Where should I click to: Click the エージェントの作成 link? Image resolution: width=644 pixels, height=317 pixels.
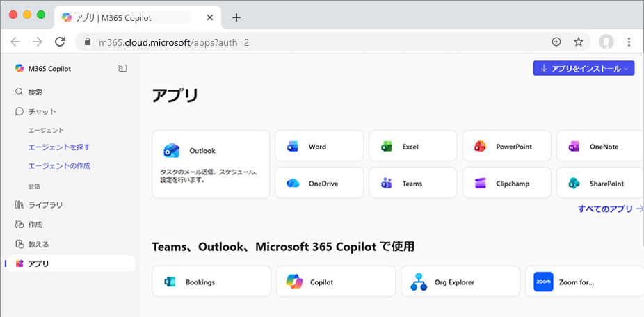[x=59, y=166]
